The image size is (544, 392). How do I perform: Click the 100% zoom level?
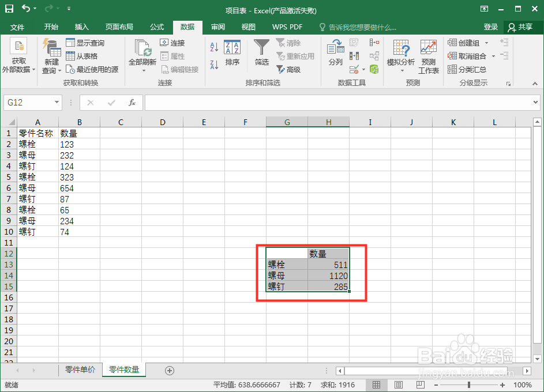(523, 385)
